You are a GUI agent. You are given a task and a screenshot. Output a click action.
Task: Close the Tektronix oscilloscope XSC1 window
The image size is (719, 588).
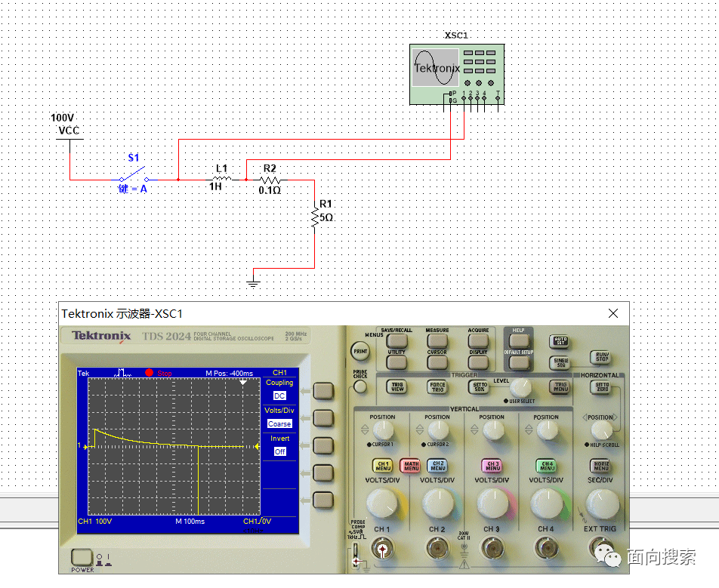point(613,313)
